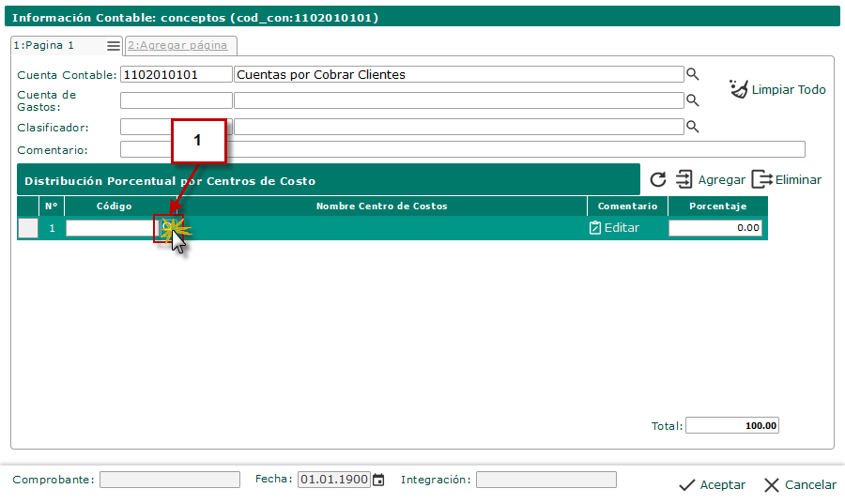This screenshot has width=845, height=504.
Task: Select the row 1 selector box
Action: pyautogui.click(x=28, y=228)
